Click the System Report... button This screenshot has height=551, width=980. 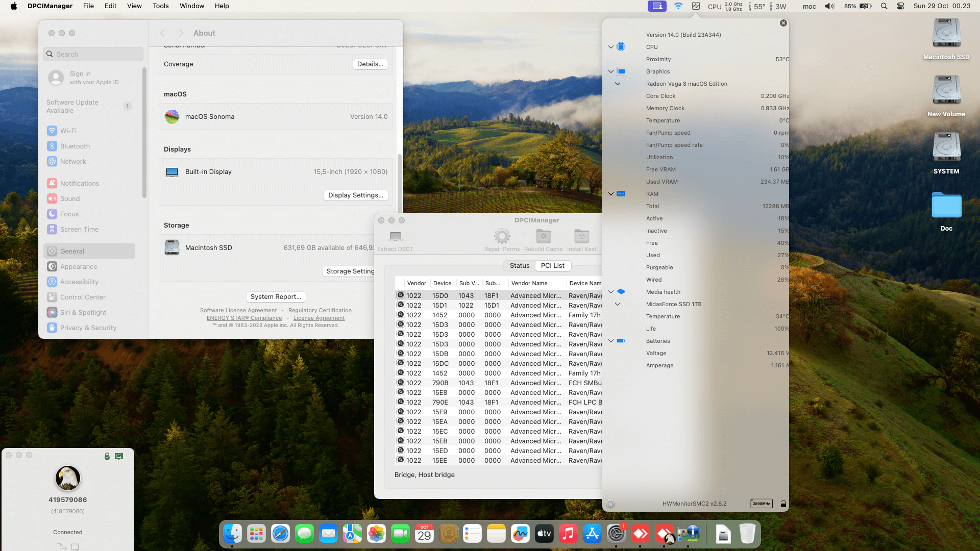click(276, 297)
